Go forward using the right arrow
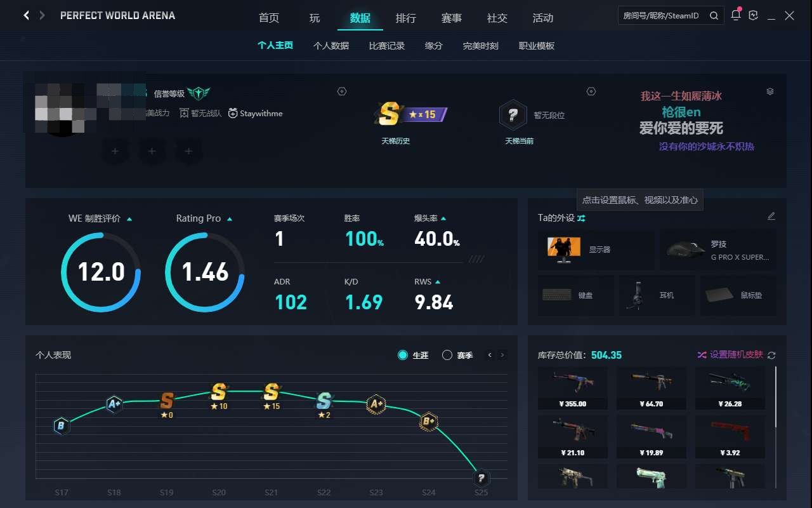The width and height of the screenshot is (812, 508). pos(43,15)
